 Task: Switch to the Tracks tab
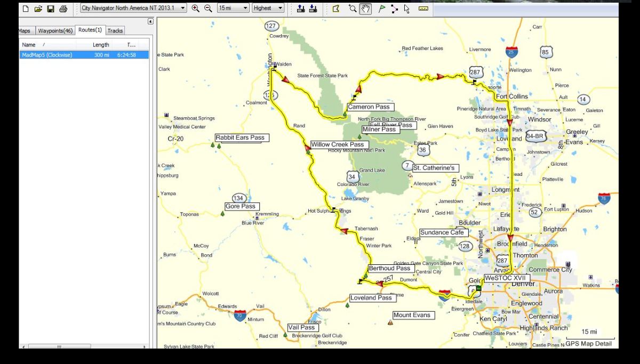coord(115,31)
